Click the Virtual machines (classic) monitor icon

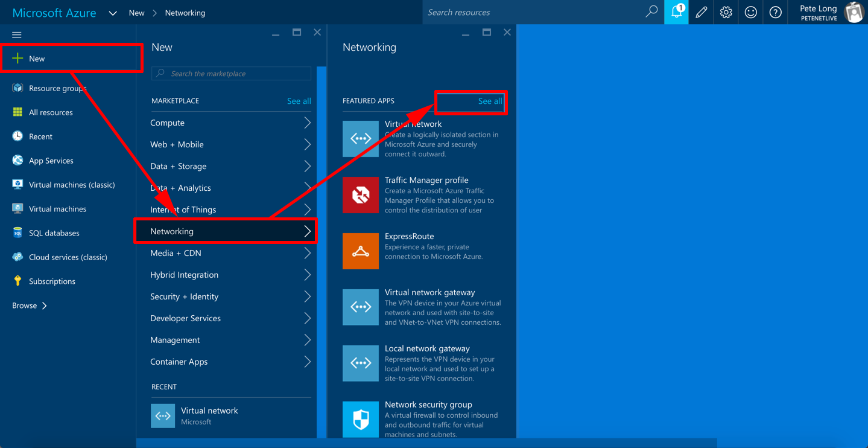tap(17, 185)
